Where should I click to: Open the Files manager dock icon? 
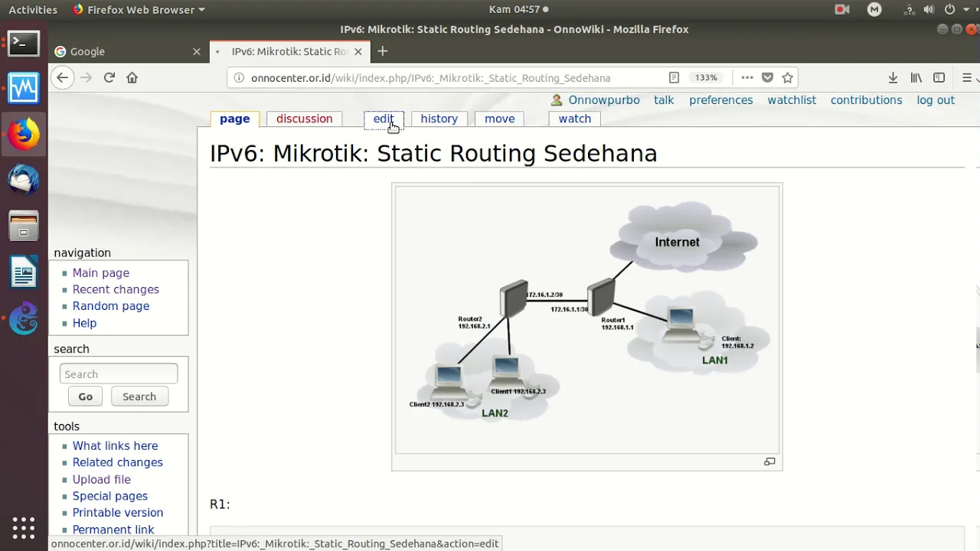click(x=24, y=227)
